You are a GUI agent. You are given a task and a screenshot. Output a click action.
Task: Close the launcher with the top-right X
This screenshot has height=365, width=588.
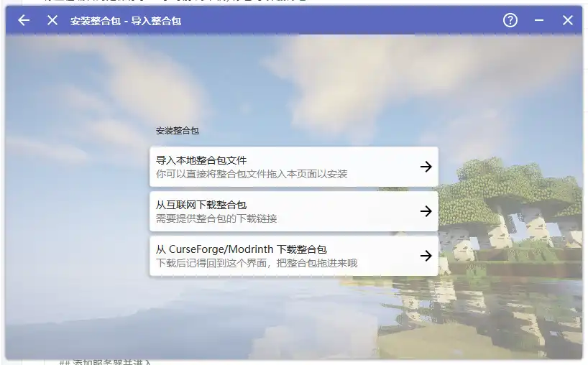coord(568,20)
